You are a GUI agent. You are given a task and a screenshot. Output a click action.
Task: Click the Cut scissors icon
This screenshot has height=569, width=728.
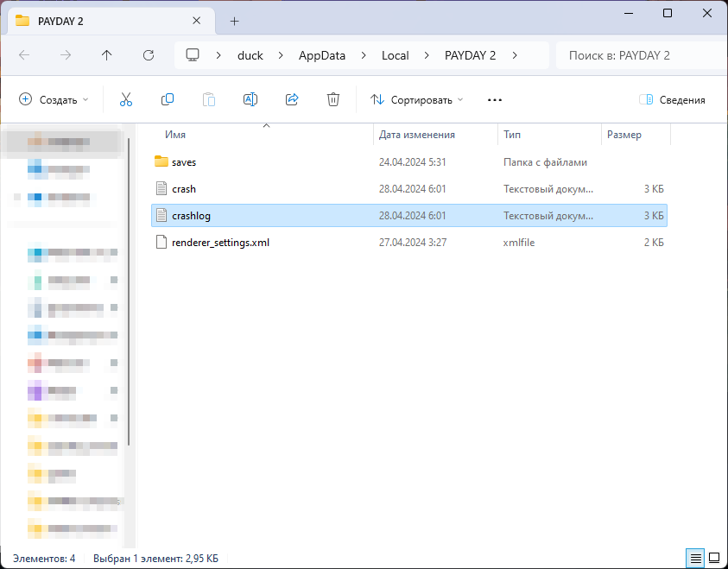[x=126, y=100]
